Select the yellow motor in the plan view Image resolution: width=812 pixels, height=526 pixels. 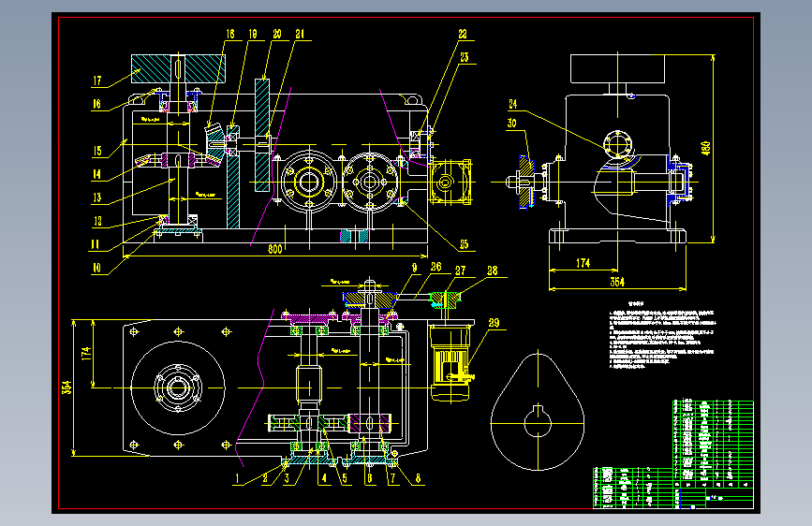click(451, 362)
